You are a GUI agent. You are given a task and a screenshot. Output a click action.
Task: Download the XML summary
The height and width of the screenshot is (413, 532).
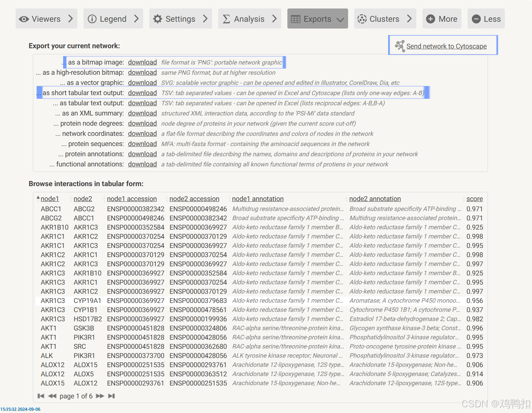click(x=142, y=113)
